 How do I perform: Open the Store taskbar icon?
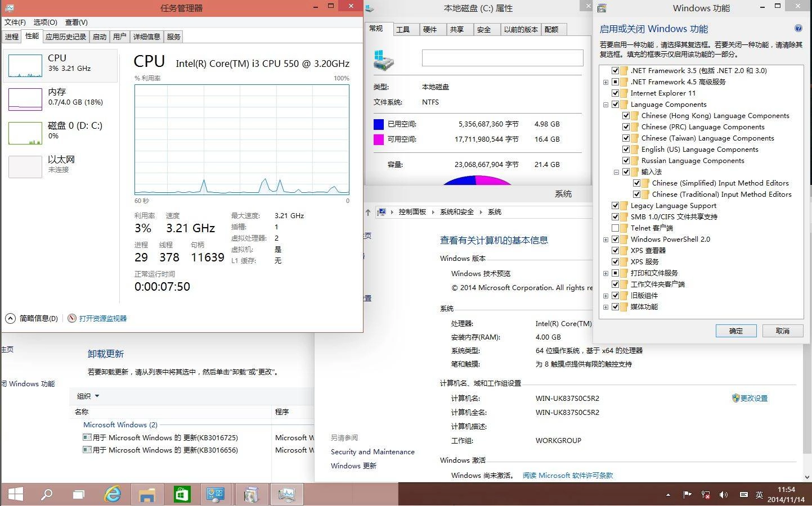tap(181, 494)
